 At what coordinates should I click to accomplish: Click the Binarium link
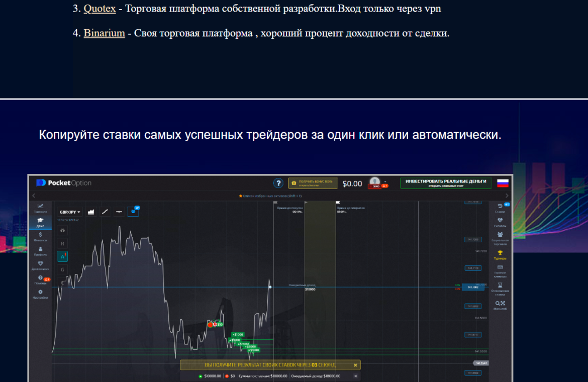(104, 33)
